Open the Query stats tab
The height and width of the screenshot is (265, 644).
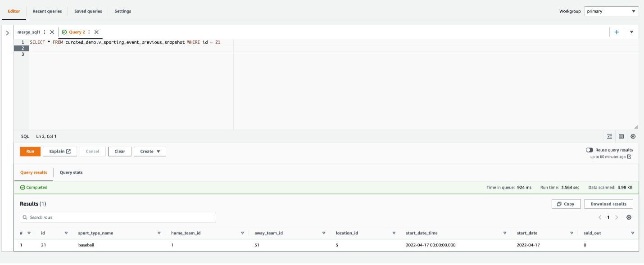[71, 172]
